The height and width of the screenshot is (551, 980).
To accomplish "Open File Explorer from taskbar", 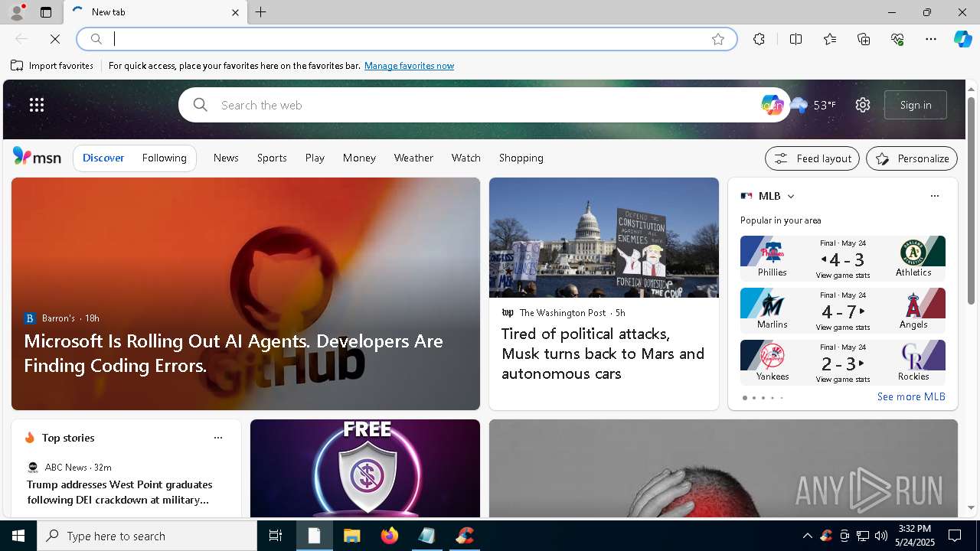I will point(351,536).
